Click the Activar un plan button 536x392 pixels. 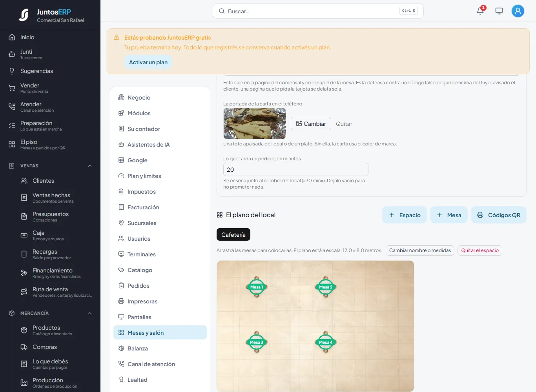pos(148,62)
